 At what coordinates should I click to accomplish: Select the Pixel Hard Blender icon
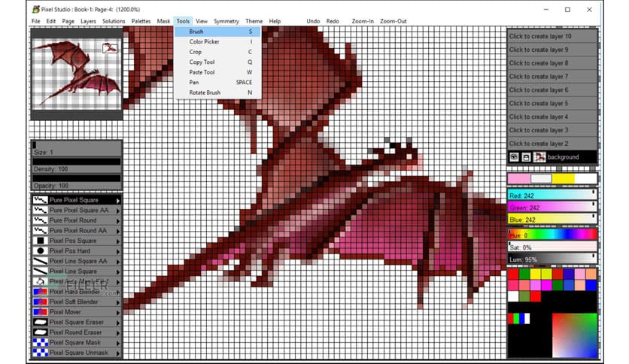tap(40, 292)
